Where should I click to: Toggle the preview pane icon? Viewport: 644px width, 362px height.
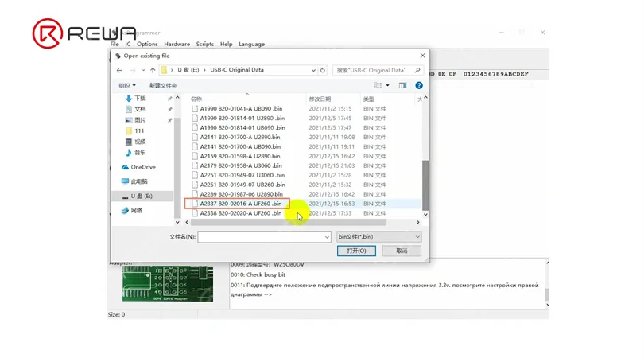(402, 85)
